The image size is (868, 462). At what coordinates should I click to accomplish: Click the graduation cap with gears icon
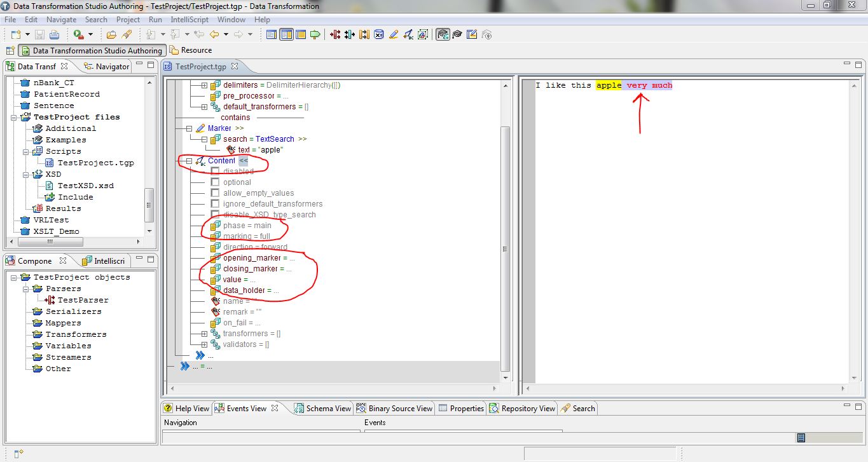443,34
